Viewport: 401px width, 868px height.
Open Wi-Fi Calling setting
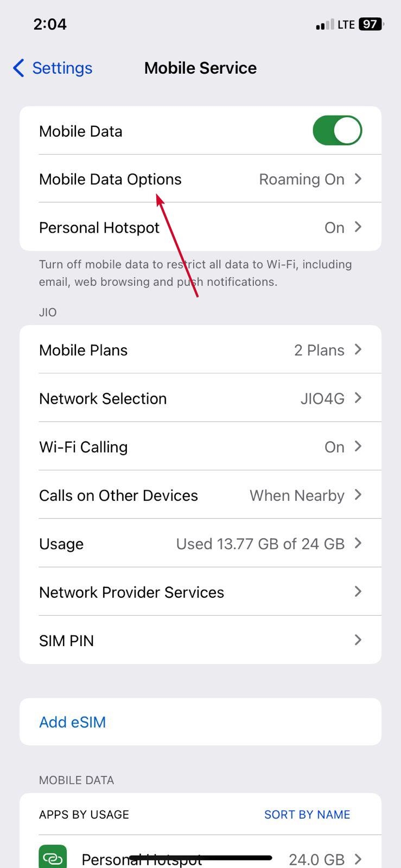(x=200, y=446)
